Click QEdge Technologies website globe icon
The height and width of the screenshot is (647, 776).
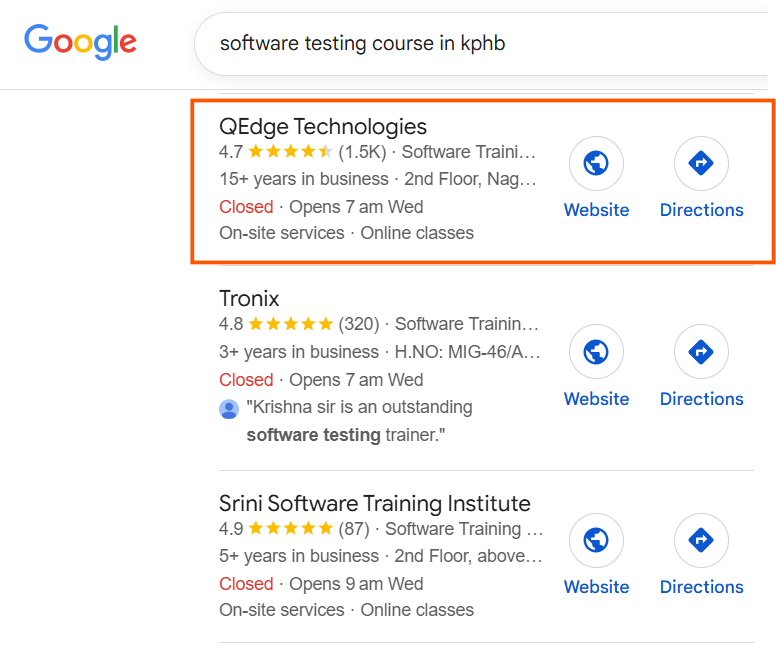(596, 163)
